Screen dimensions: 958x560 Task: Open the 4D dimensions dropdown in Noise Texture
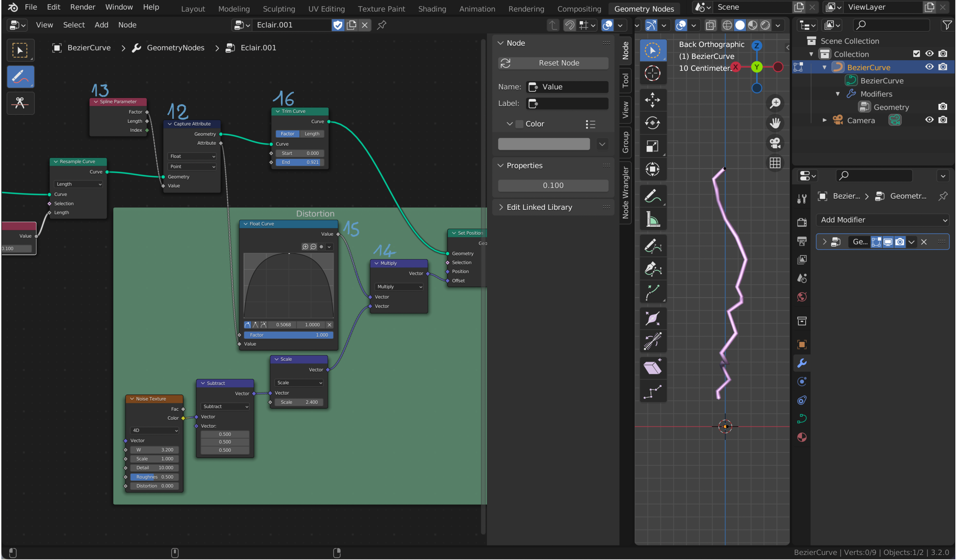pos(154,431)
